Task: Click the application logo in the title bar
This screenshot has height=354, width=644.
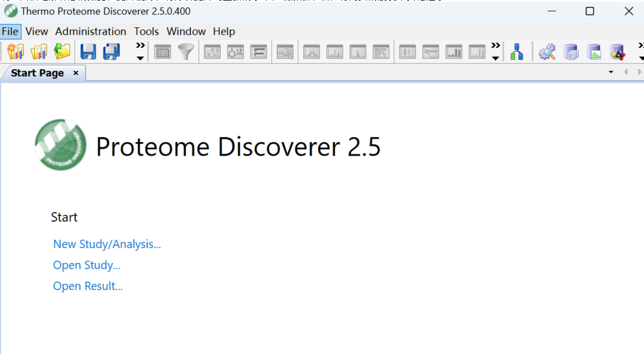Action: pos(11,11)
